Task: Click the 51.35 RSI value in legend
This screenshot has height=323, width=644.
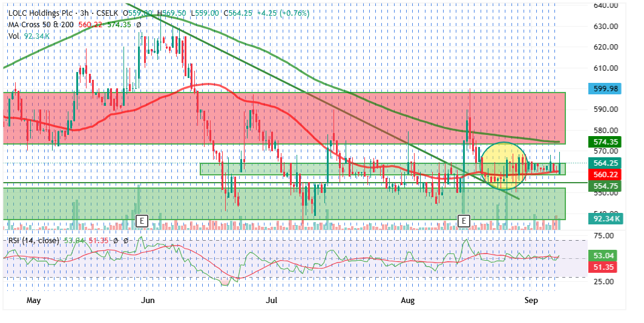Action: (x=99, y=241)
